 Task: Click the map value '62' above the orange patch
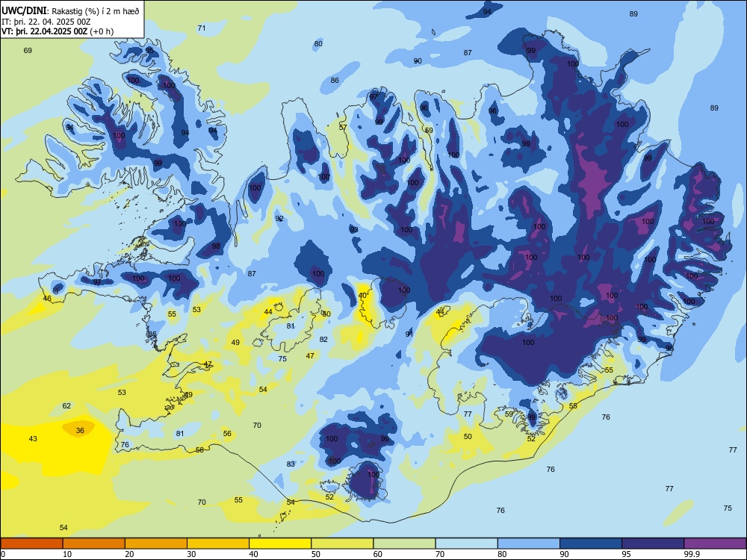(x=66, y=405)
